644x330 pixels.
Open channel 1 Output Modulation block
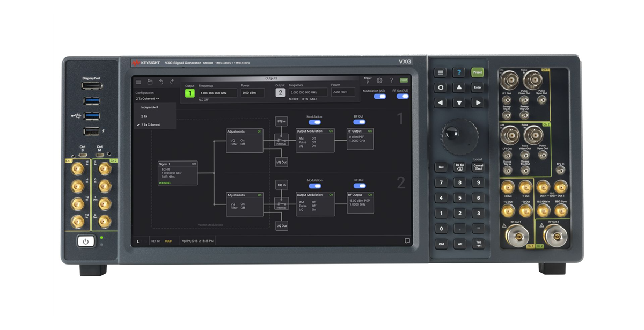tap(315, 140)
